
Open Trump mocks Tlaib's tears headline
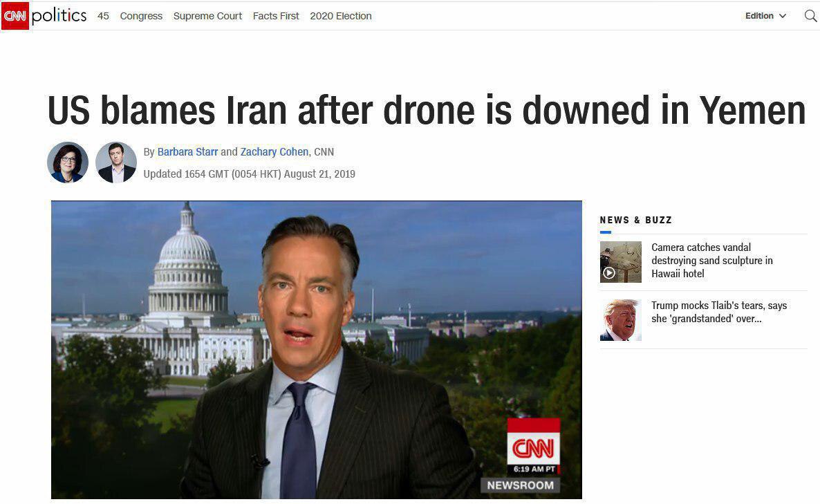[718, 312]
